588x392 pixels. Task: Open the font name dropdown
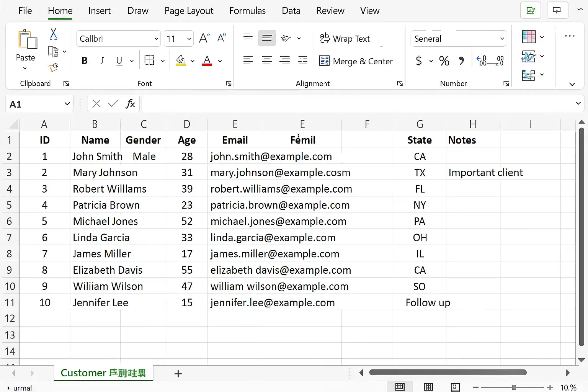[x=156, y=39]
